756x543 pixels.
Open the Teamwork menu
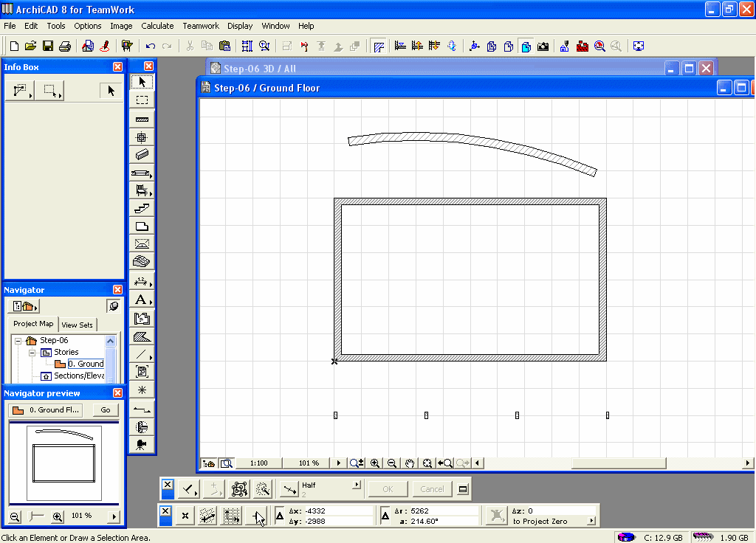[201, 26]
